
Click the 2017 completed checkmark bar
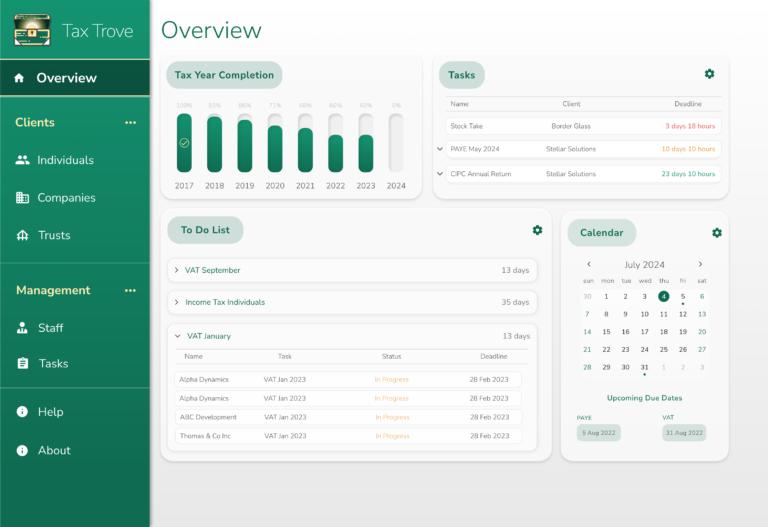pyautogui.click(x=184, y=143)
